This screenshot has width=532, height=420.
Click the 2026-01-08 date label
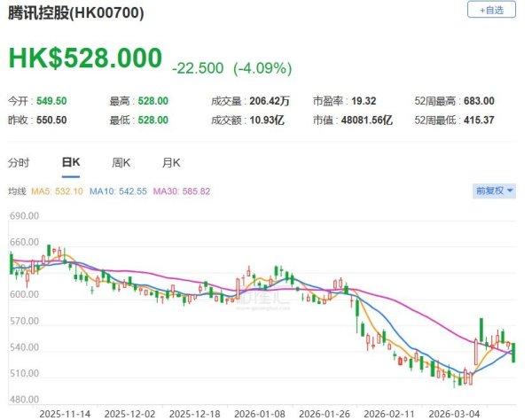point(260,414)
